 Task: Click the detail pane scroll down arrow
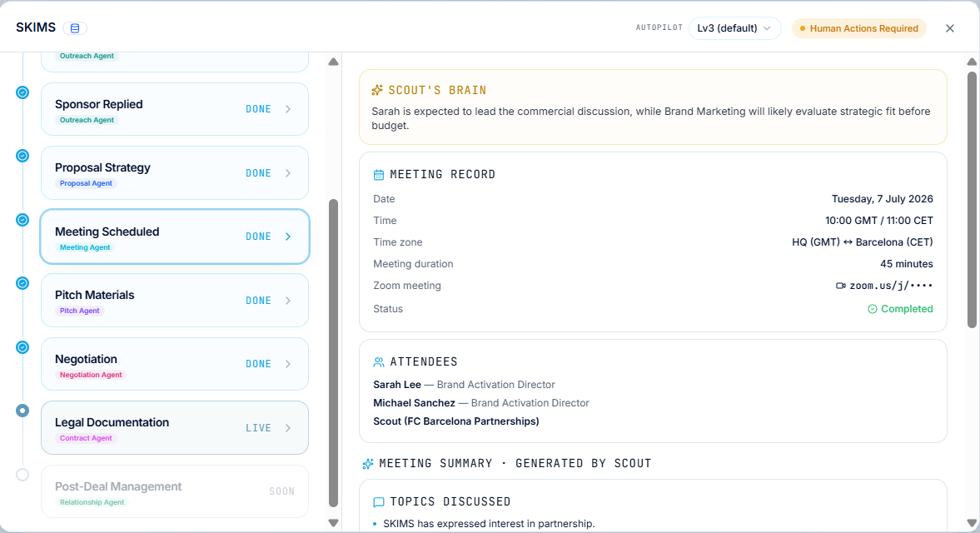[972, 523]
